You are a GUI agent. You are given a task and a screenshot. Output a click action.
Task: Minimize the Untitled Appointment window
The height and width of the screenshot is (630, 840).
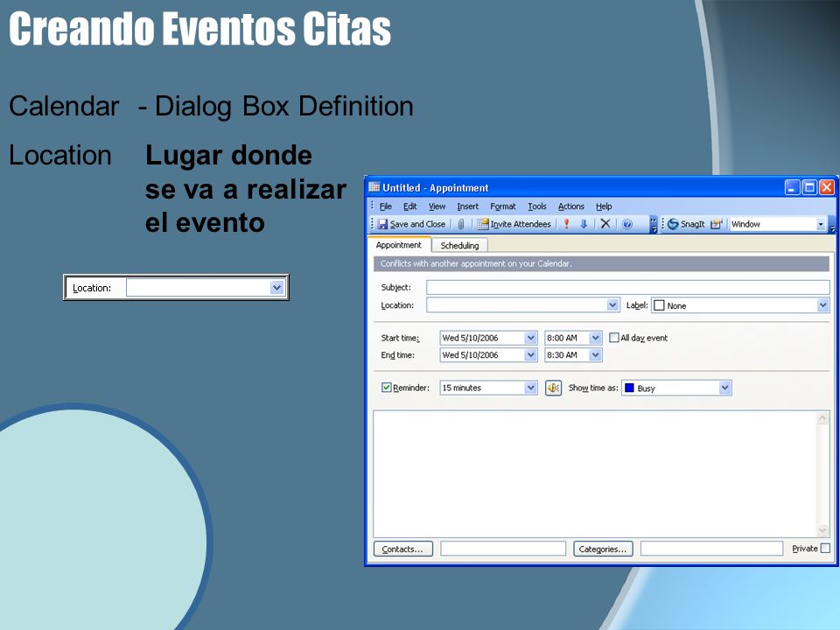click(x=793, y=187)
